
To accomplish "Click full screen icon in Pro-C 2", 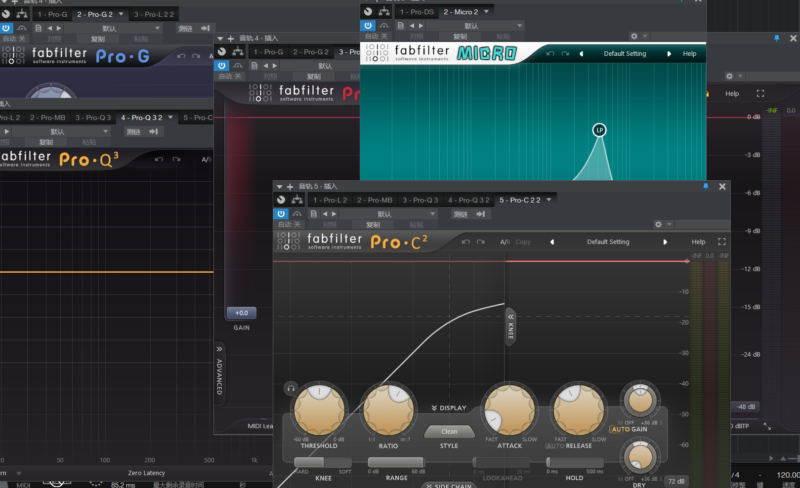I will pyautogui.click(x=721, y=241).
